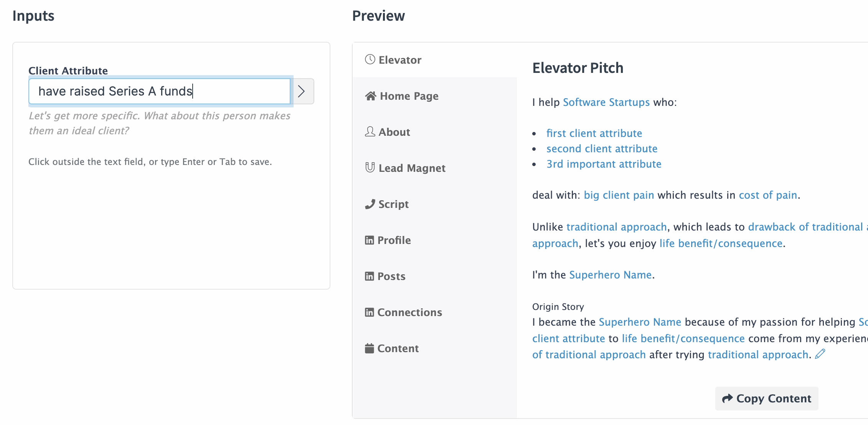The image size is (868, 425).
Task: Click the big client pain link
Action: pyautogui.click(x=619, y=195)
